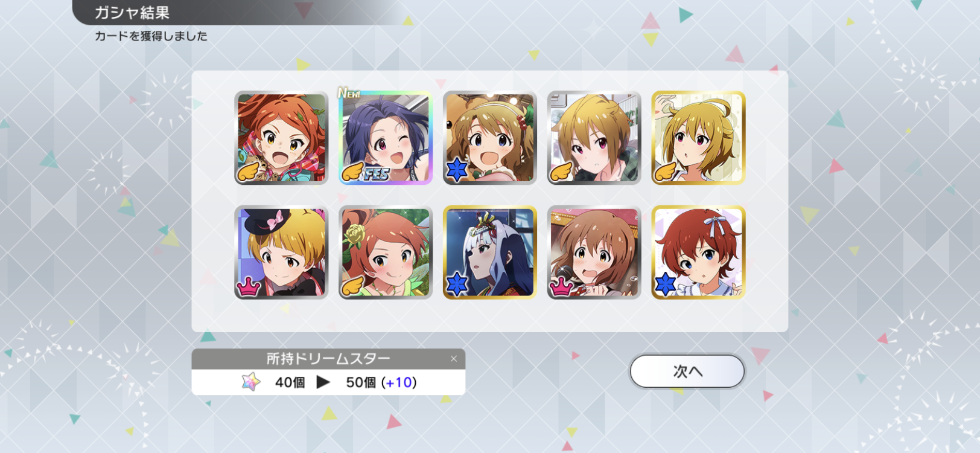Click the FES badge on the new card
The image size is (980, 453).
(x=376, y=174)
